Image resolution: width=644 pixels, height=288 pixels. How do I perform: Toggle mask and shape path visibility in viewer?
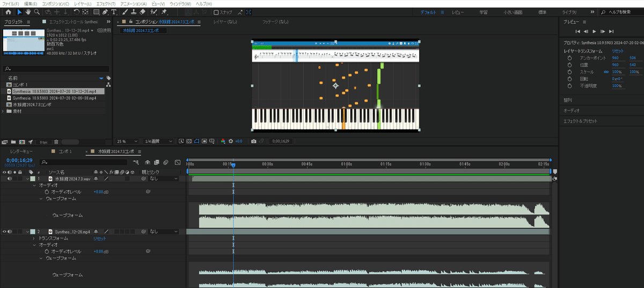(197, 141)
